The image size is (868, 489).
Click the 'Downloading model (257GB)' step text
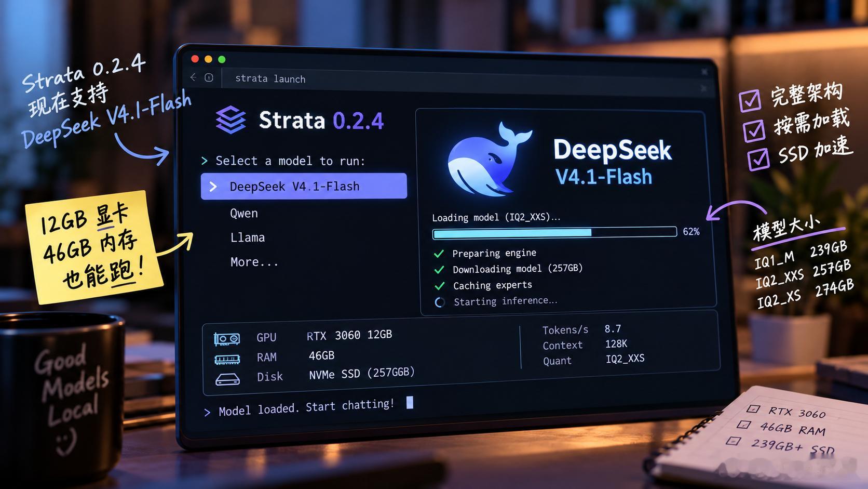pyautogui.click(x=518, y=269)
